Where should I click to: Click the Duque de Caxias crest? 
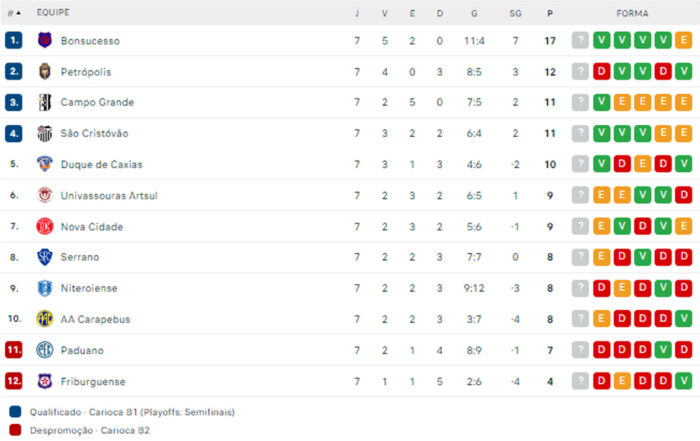click(44, 165)
